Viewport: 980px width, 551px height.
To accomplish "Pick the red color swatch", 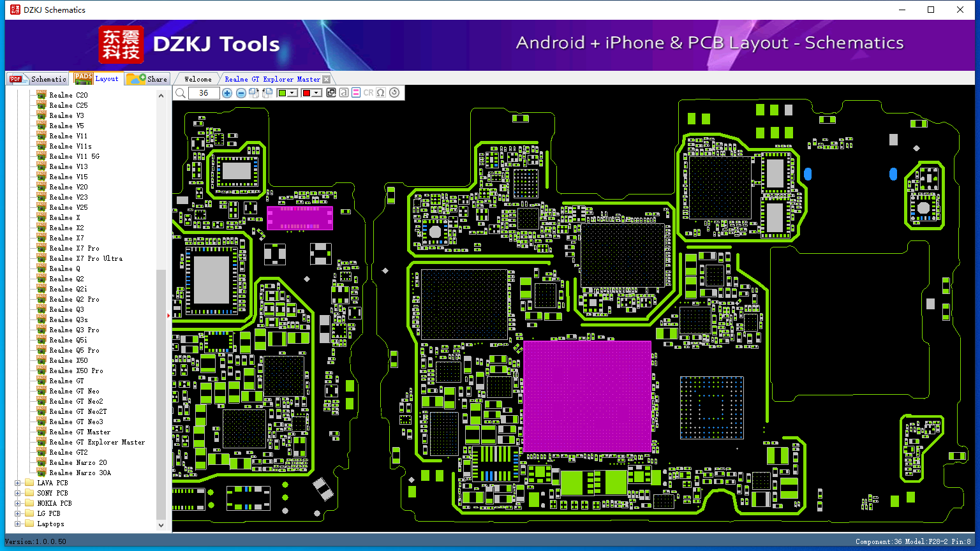I will tap(306, 93).
